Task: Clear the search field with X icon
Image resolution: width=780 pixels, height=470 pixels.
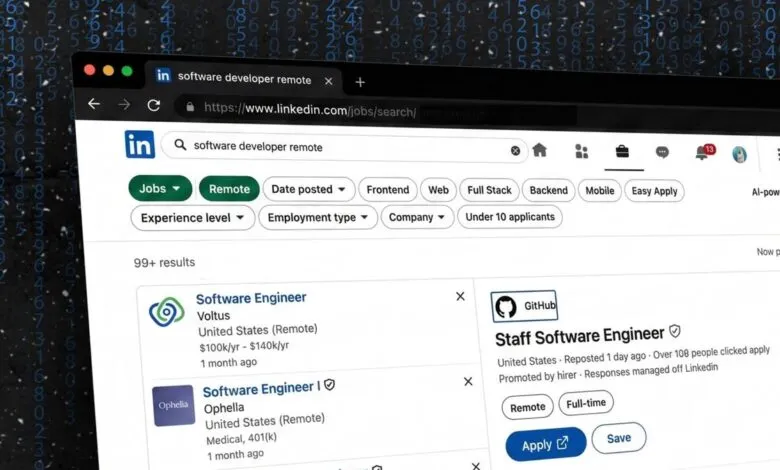Action: (x=515, y=151)
